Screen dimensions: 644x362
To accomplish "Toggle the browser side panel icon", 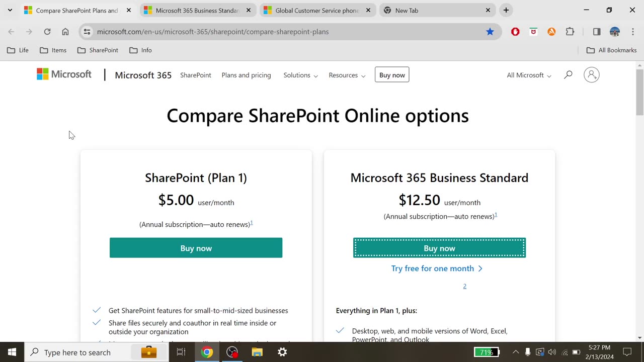I will [x=597, y=32].
